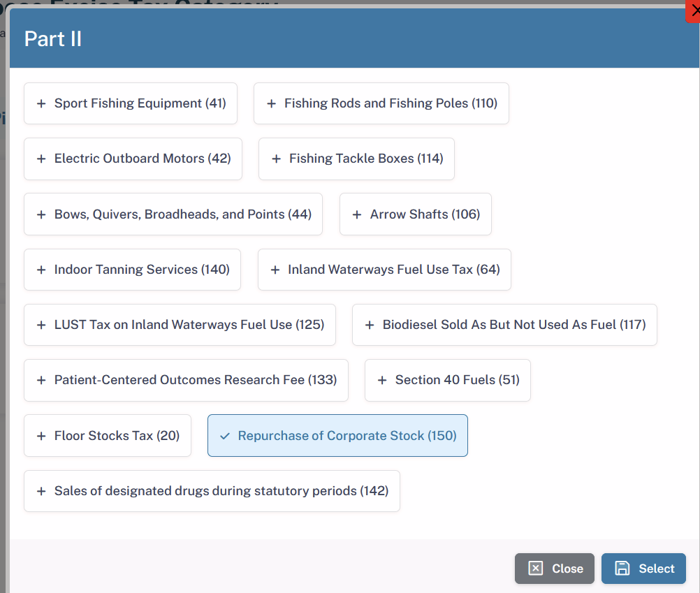Select Electric Outboard Motors (42) category
This screenshot has height=593, width=700.
133,159
